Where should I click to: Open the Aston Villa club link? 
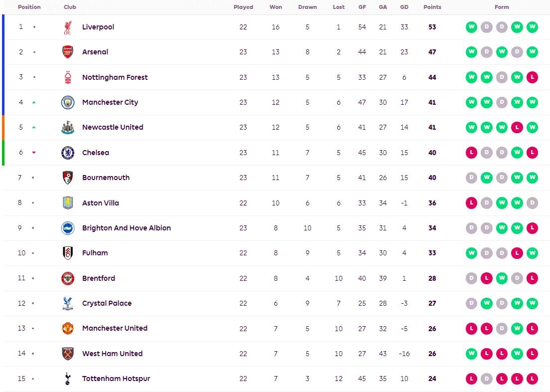pos(100,203)
